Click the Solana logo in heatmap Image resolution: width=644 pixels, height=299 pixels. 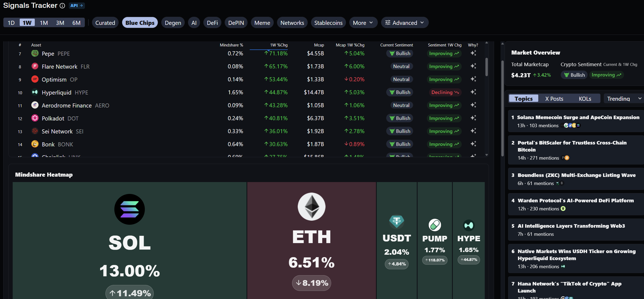tap(129, 209)
